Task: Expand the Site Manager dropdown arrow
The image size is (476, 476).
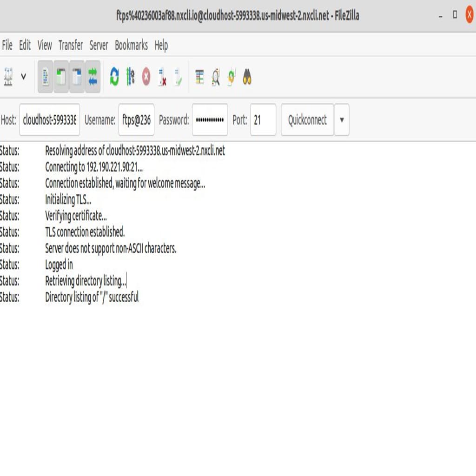Action: click(x=23, y=77)
